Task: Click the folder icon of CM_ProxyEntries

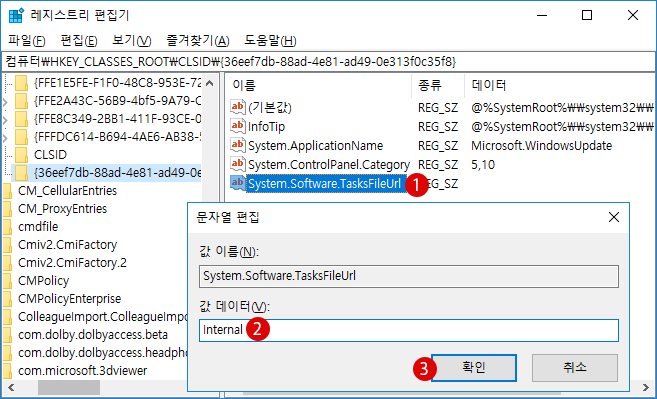Action: tap(8, 209)
